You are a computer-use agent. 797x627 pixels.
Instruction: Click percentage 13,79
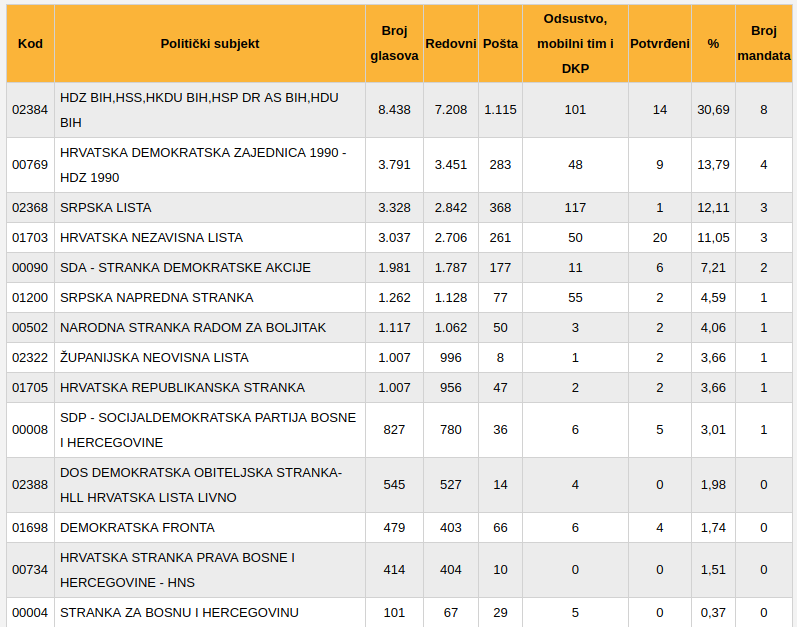coord(713,165)
